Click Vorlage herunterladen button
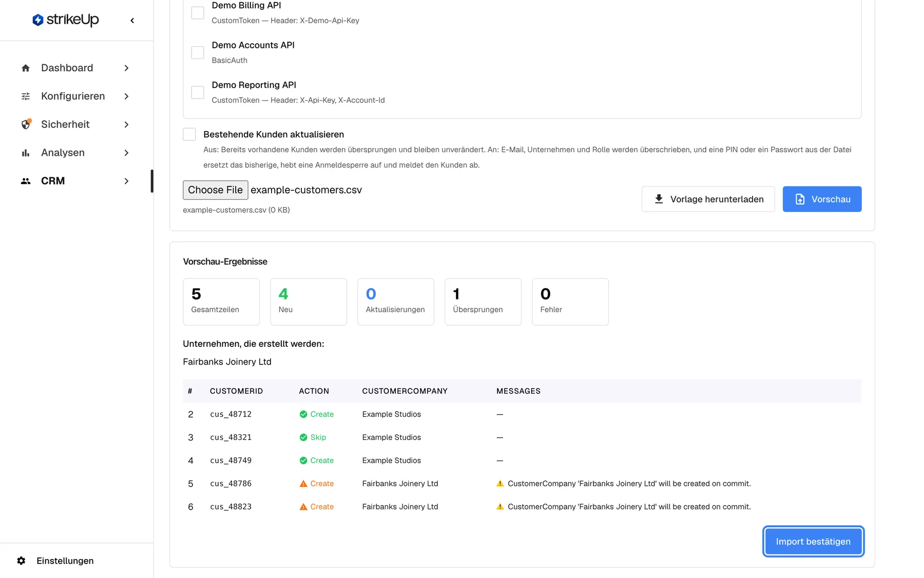The image size is (924, 578). [x=708, y=199]
